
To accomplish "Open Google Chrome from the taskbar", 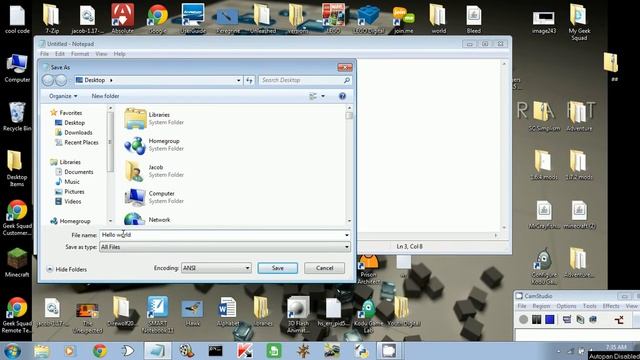I will pyautogui.click(x=100, y=351).
